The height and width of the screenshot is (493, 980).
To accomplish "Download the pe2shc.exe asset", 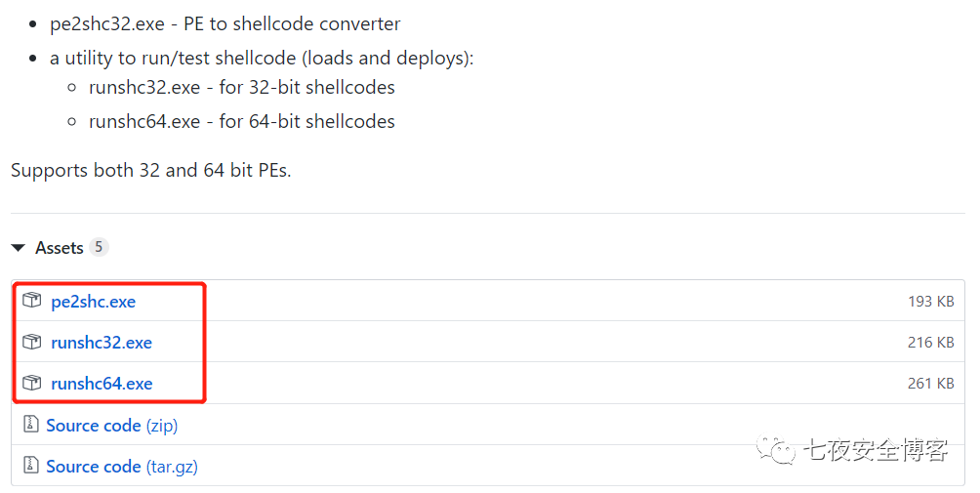I will pyautogui.click(x=93, y=302).
